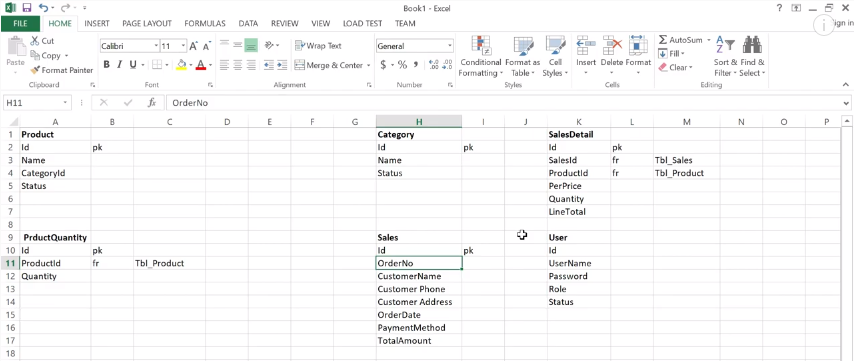Cut the selected cell
The image size is (854, 361).
[x=42, y=41]
